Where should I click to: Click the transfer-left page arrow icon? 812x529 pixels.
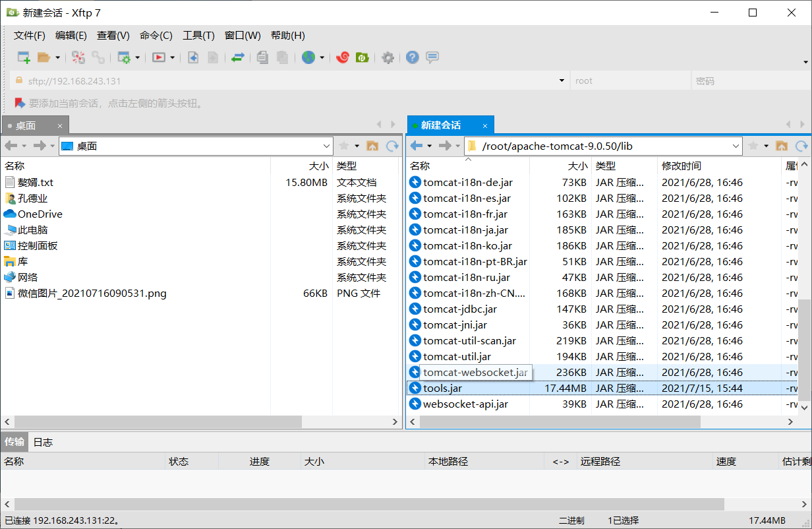[x=193, y=57]
